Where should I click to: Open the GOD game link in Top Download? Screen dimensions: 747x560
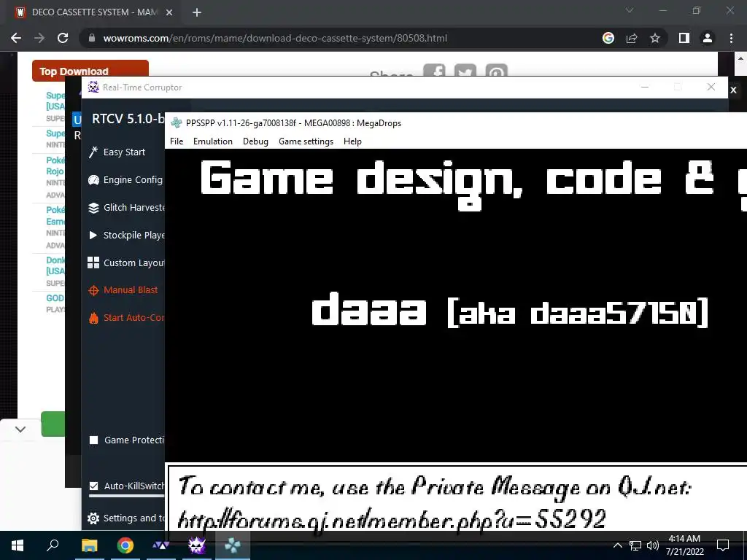click(55, 298)
